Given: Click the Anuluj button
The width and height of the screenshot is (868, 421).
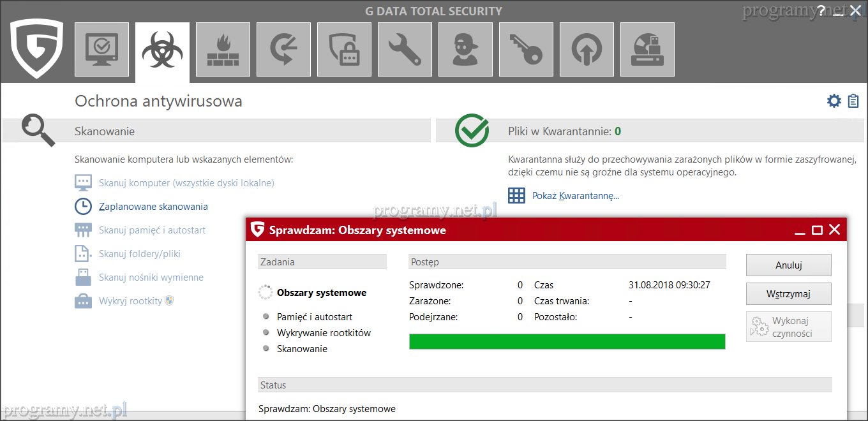Looking at the screenshot, I should 788,265.
